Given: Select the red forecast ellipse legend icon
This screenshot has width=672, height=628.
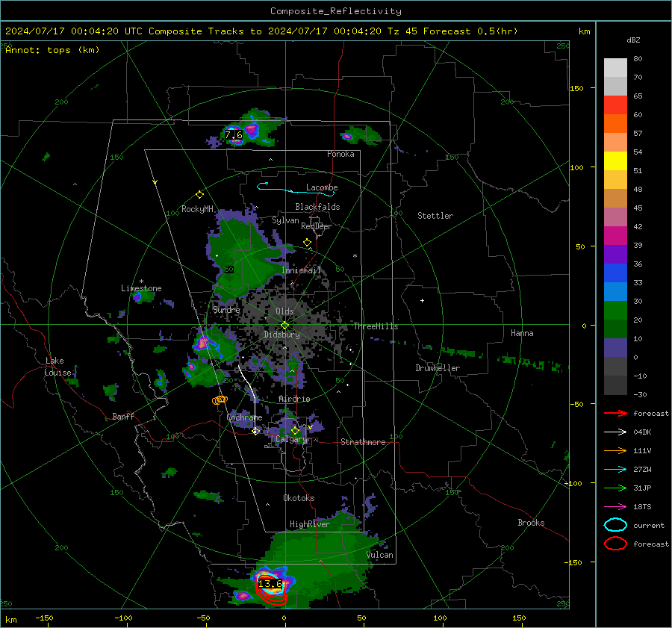Looking at the screenshot, I should [x=615, y=544].
